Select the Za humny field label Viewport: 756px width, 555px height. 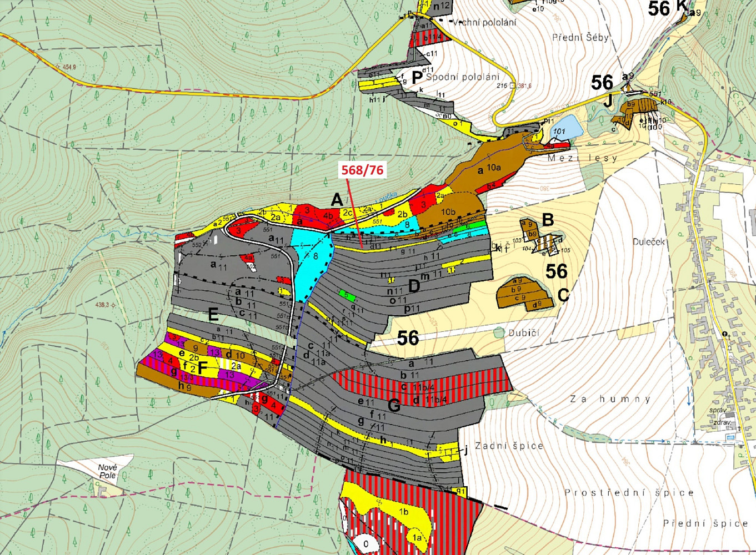pyautogui.click(x=610, y=399)
